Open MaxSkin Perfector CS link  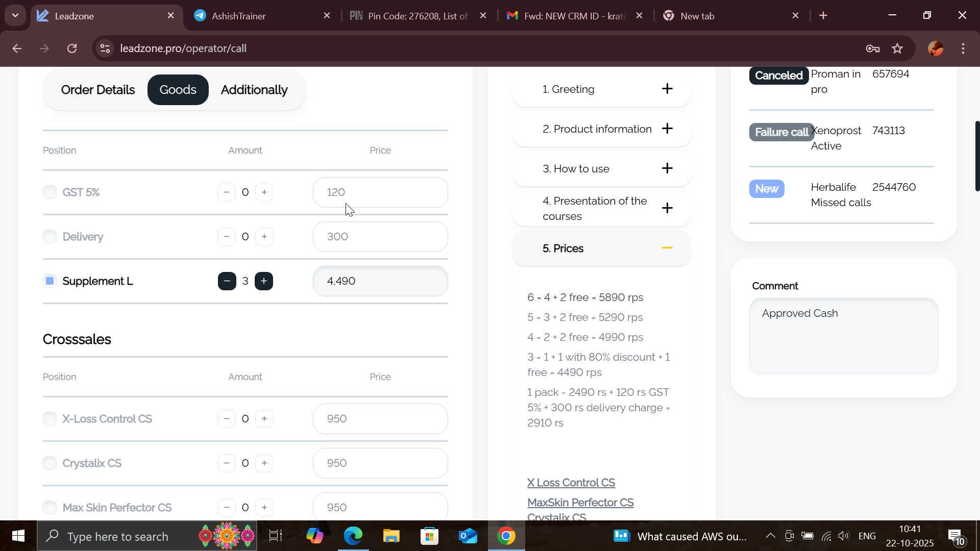click(x=580, y=503)
